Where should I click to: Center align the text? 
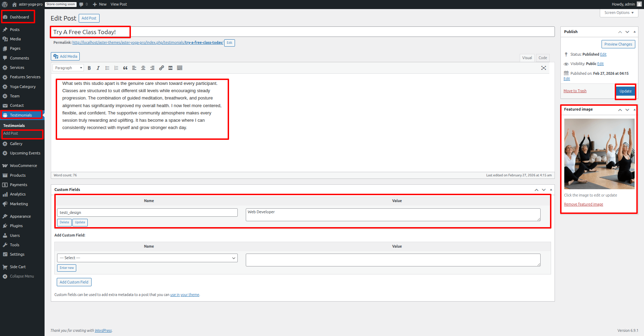pyautogui.click(x=143, y=68)
